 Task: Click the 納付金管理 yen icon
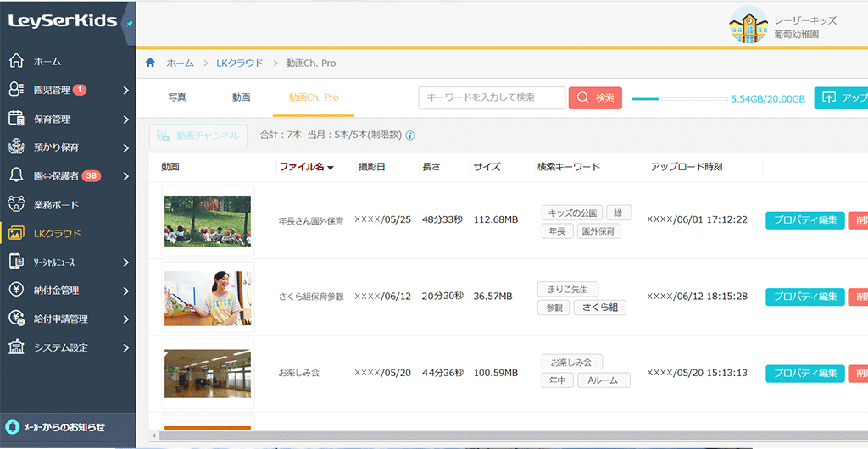click(17, 290)
